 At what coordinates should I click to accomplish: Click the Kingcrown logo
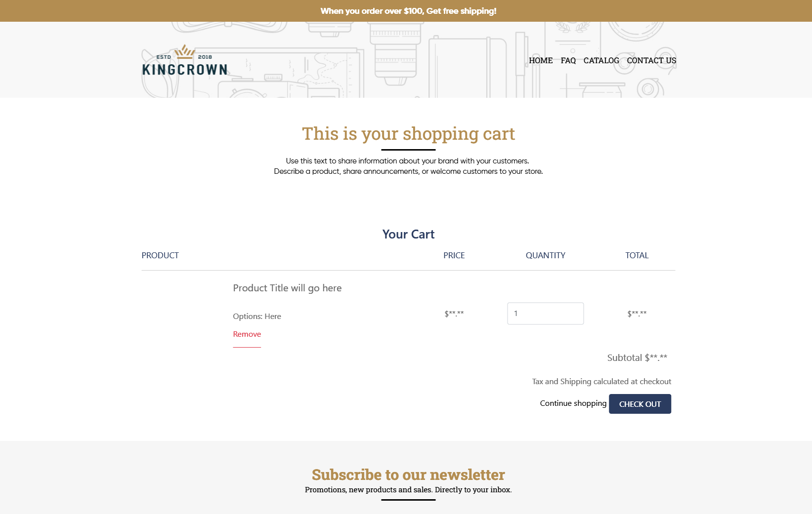185,61
